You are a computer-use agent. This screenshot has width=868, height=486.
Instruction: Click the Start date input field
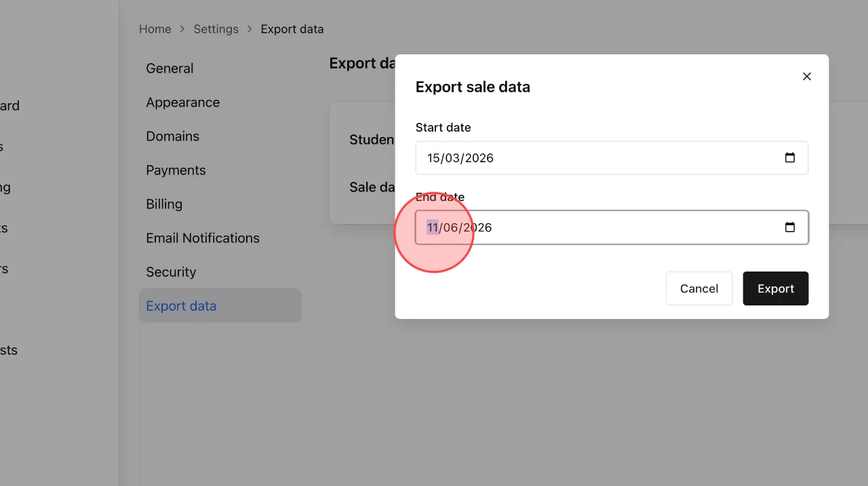[612, 158]
